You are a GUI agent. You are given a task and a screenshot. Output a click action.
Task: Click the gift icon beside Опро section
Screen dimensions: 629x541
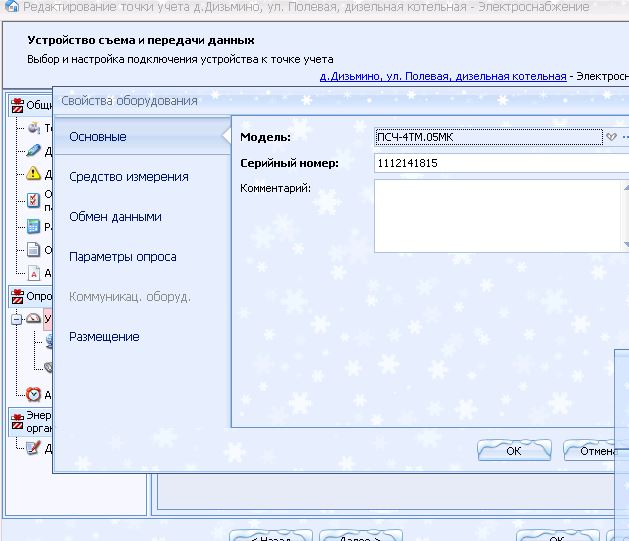click(x=17, y=296)
